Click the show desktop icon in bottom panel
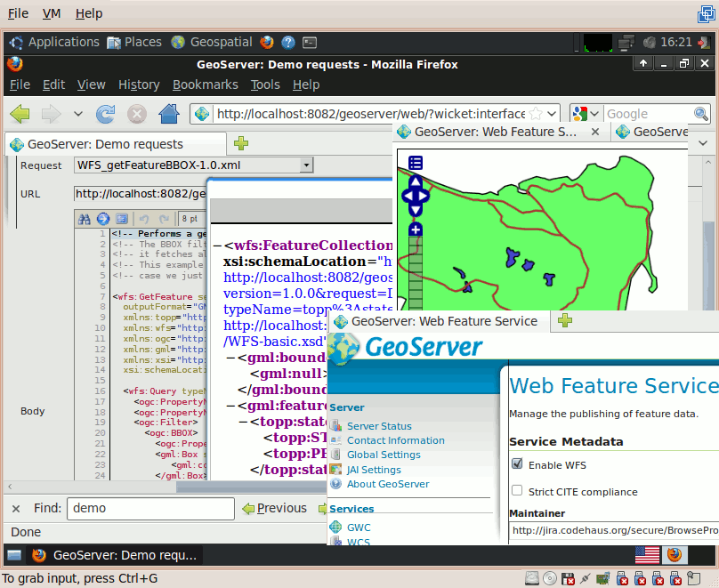Viewport: 719px width, 588px height. (14, 555)
